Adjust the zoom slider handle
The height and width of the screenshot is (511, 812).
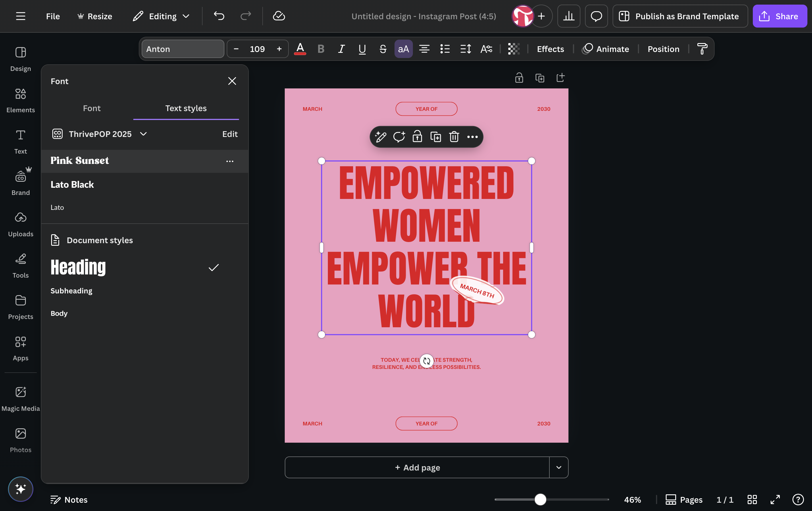[540, 500]
